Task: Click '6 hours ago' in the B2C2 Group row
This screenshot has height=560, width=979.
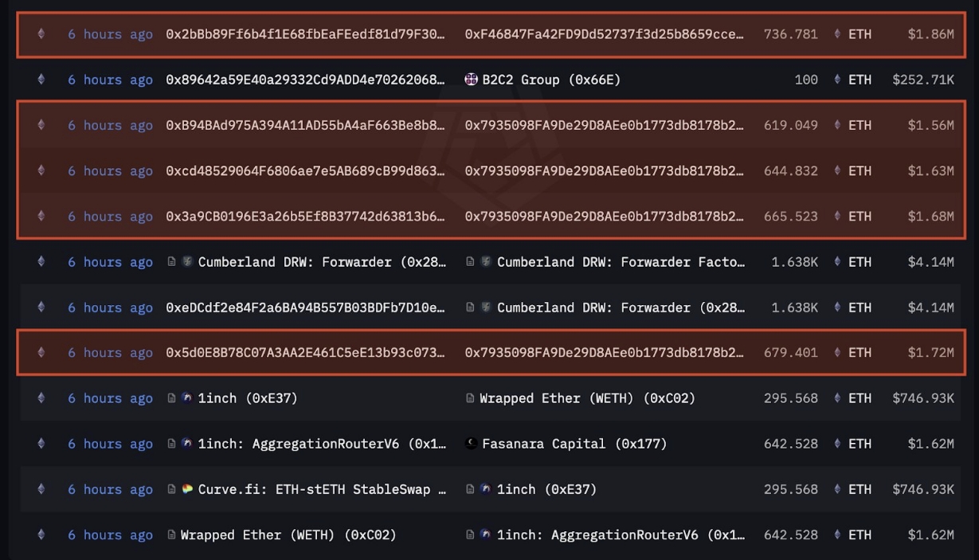Action: pos(110,80)
